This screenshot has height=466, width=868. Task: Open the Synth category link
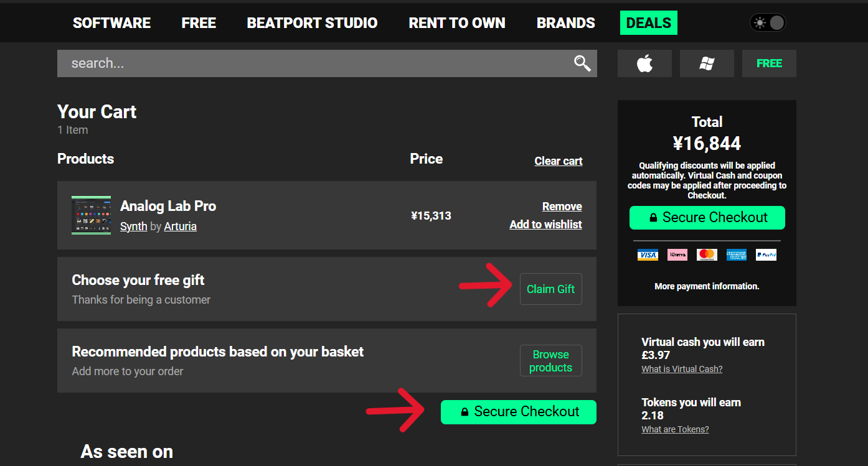click(133, 226)
